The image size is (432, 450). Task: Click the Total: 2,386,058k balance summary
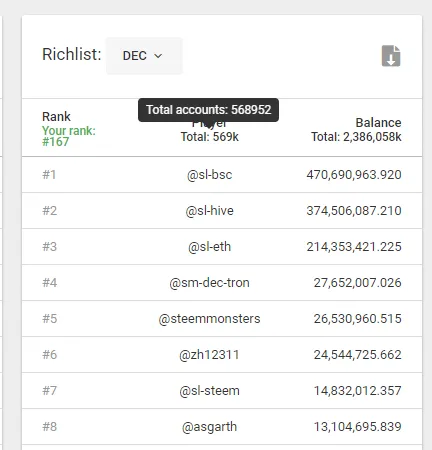tap(356, 137)
